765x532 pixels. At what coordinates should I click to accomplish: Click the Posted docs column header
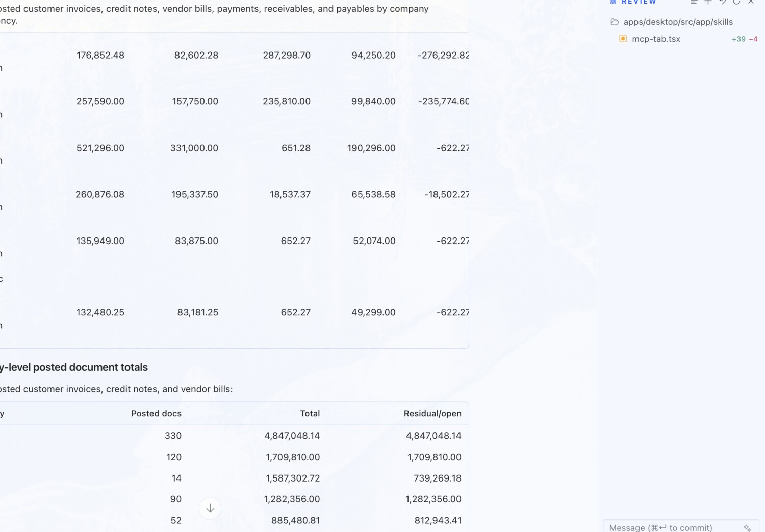tap(156, 413)
